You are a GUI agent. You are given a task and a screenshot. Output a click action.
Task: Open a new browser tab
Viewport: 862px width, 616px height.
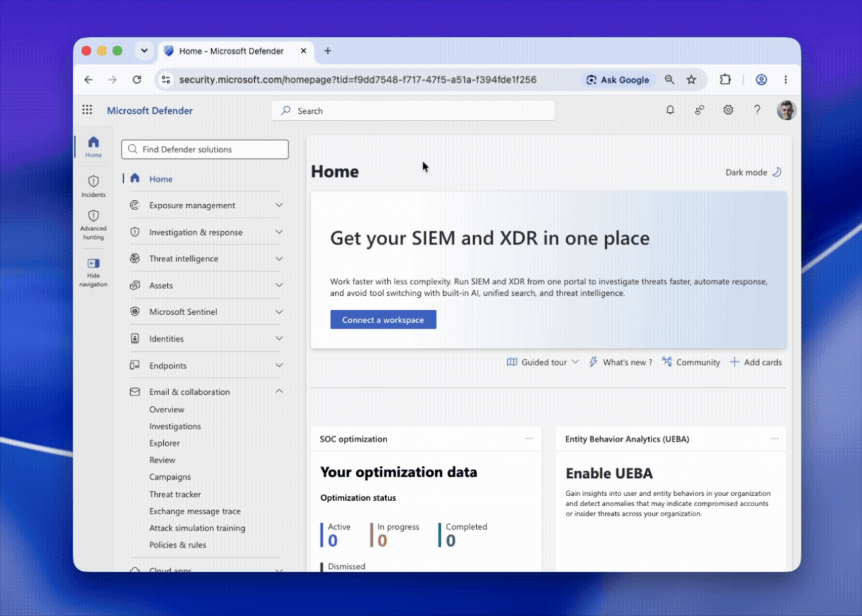[328, 51]
